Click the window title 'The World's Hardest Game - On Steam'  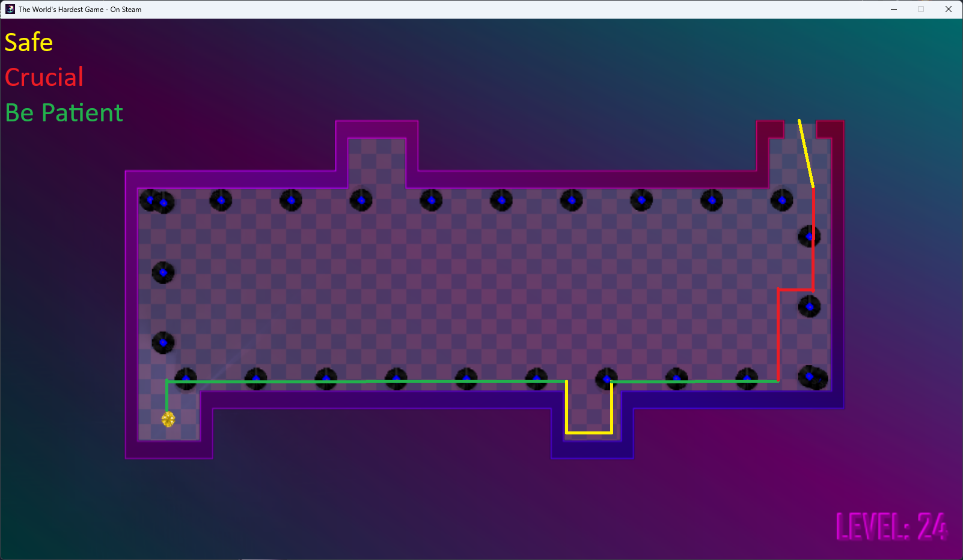[80, 10]
